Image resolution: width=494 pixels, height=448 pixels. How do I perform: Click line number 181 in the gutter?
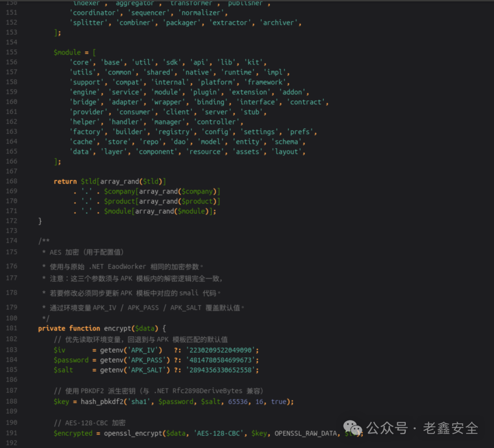pyautogui.click(x=11, y=328)
